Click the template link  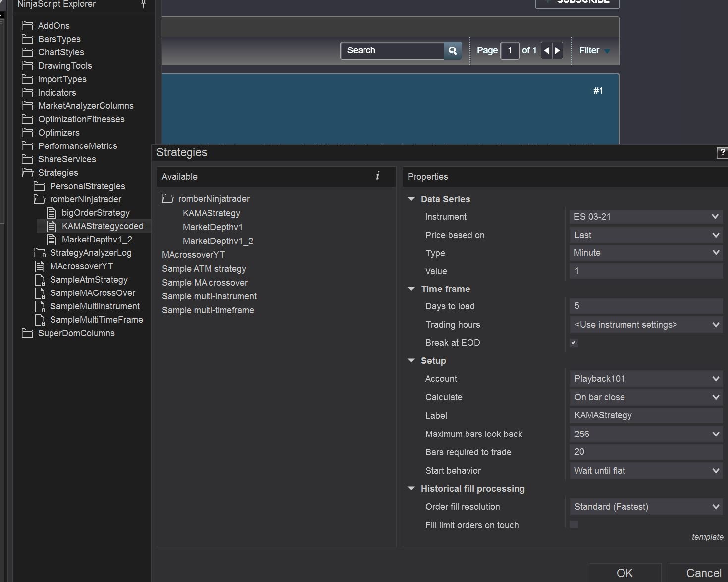coord(707,537)
